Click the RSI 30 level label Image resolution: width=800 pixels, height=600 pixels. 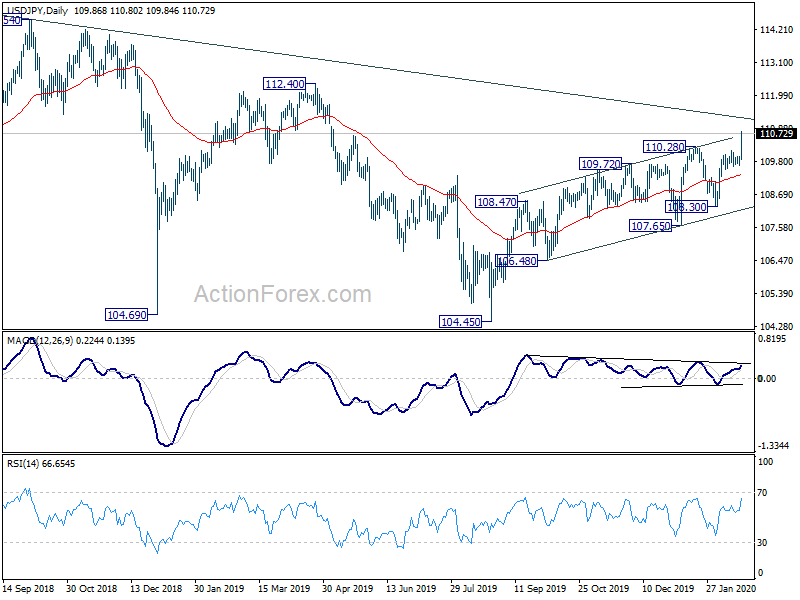tap(762, 543)
